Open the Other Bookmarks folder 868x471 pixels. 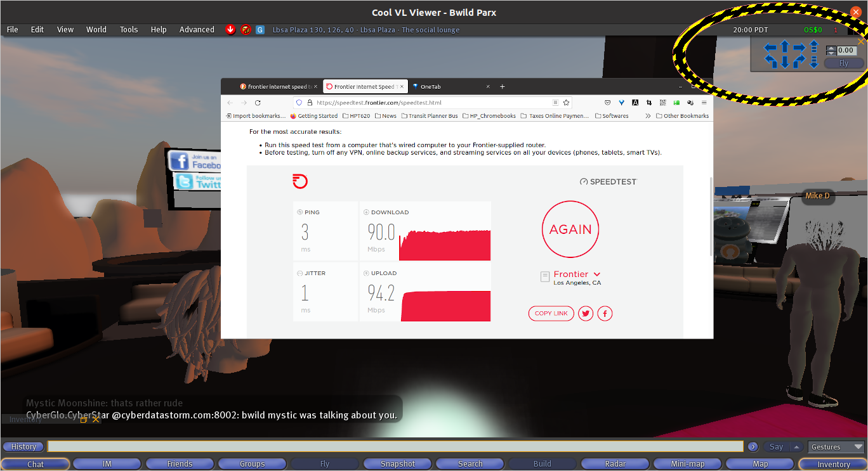click(x=682, y=116)
